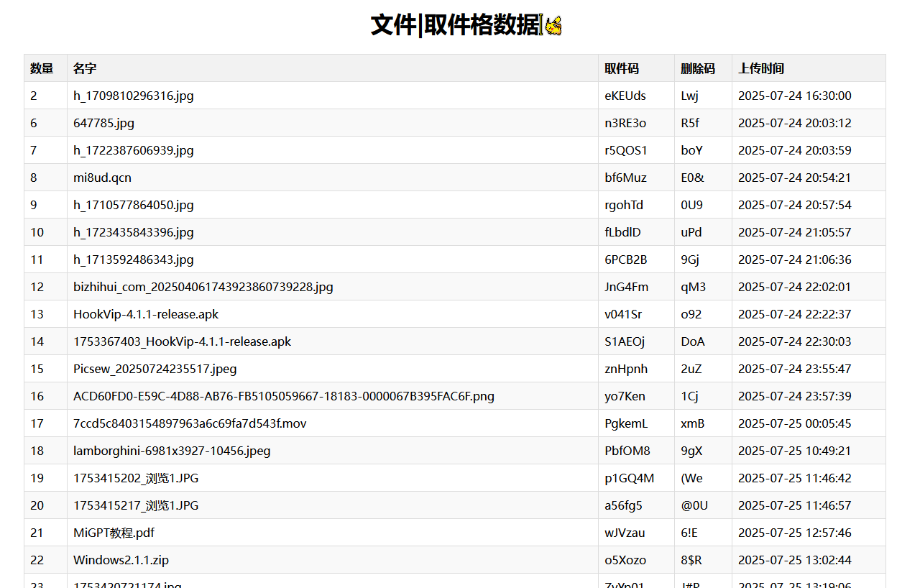Click the 数量 column header
The image size is (897, 588).
tap(42, 68)
